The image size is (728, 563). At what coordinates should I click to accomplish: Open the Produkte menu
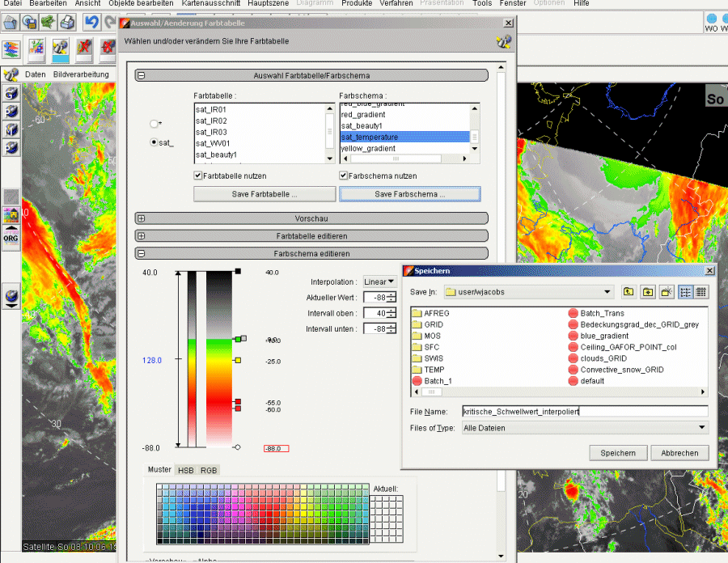357,3
